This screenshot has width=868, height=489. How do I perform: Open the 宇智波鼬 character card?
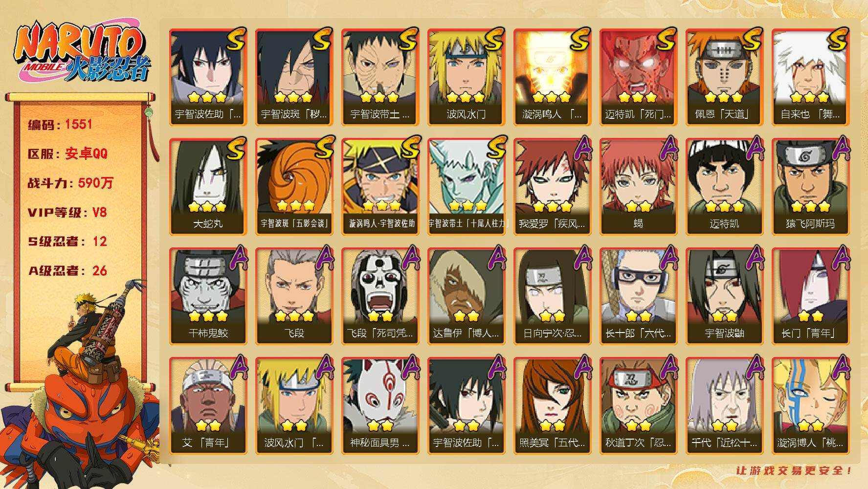click(724, 296)
